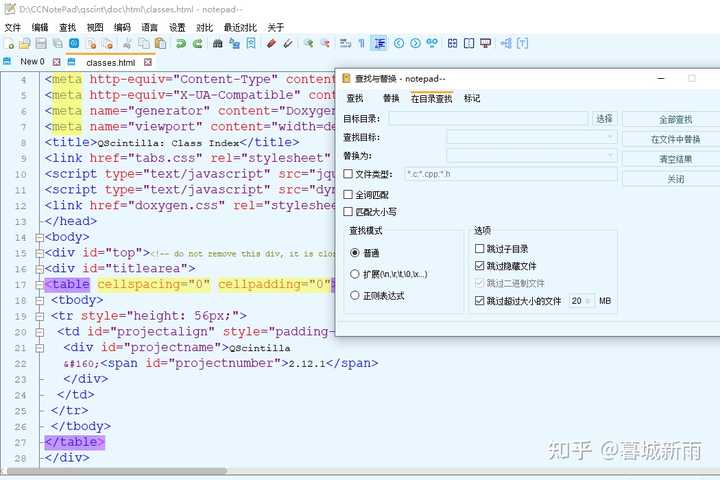Open a file using folder icon
720x480 pixels.
[x=25, y=44]
